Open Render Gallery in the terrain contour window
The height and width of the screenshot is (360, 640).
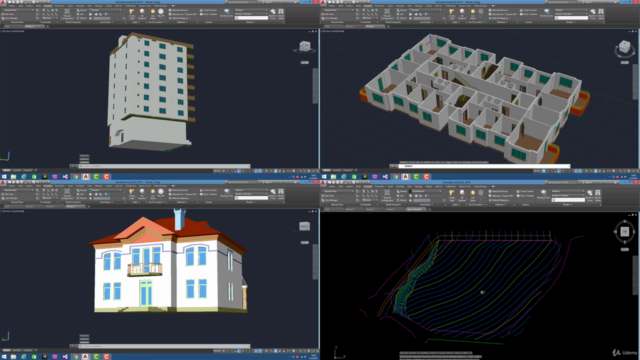pyautogui.click(x=598, y=194)
